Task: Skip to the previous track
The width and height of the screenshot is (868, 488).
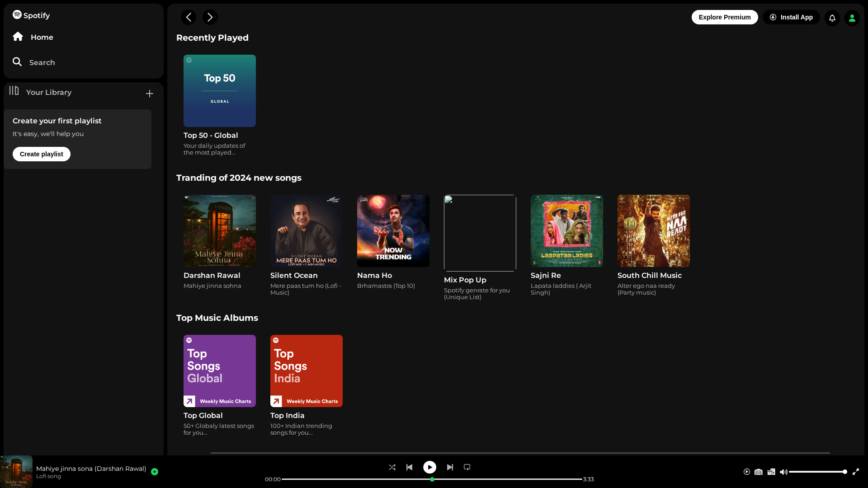Action: pos(409,467)
